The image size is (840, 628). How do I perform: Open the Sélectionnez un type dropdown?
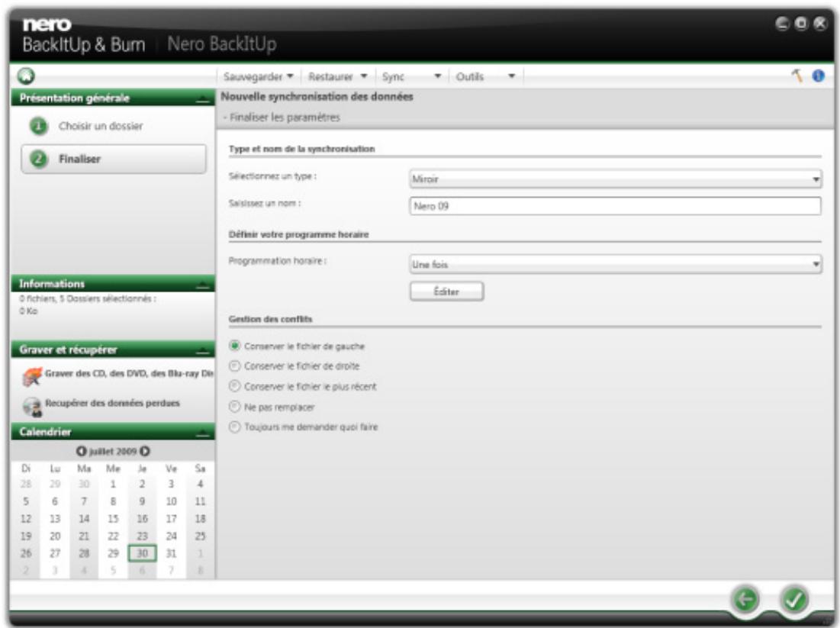(615, 179)
